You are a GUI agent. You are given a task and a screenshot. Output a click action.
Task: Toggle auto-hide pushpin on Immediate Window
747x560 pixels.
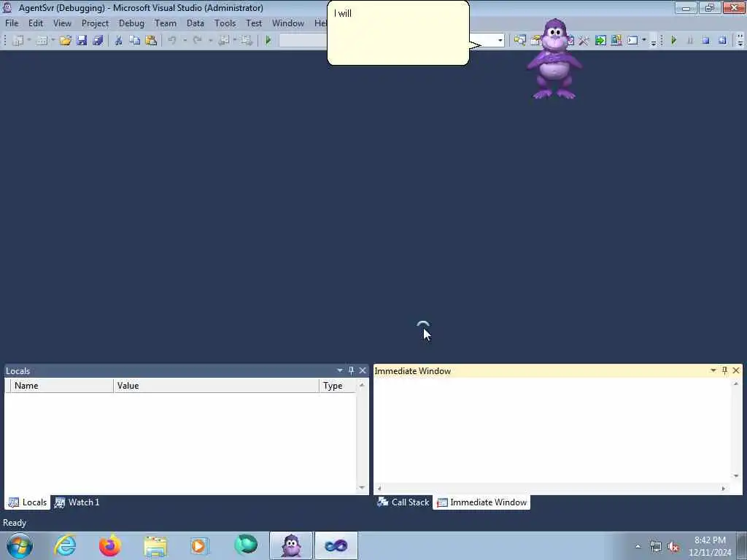(x=724, y=370)
